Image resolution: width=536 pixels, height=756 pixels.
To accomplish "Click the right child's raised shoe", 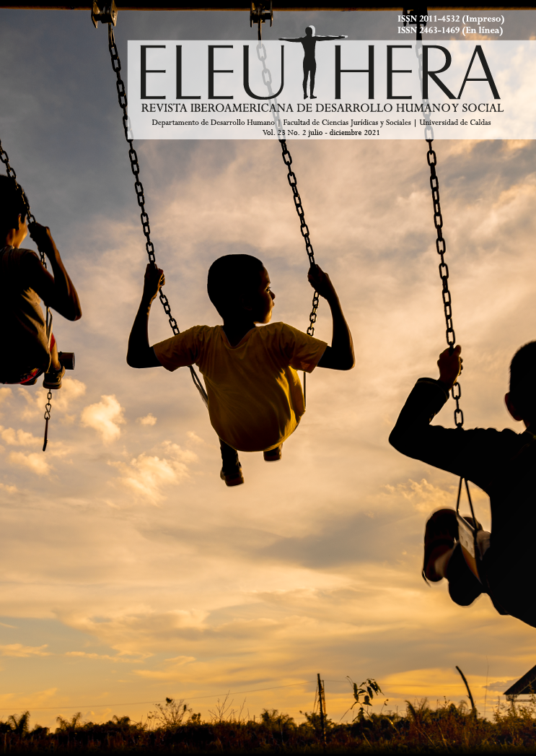I will coord(439,543).
